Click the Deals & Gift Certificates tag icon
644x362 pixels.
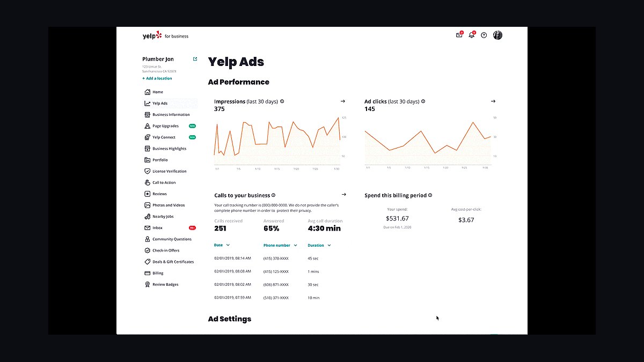point(148,262)
